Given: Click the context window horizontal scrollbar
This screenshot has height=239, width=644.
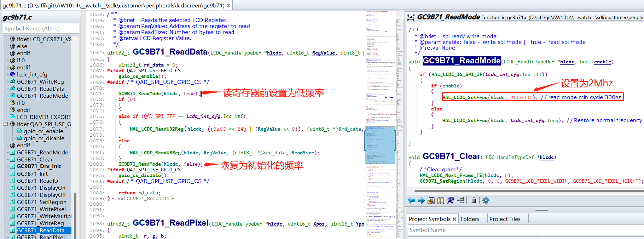Looking at the screenshot, I should [x=529, y=191].
